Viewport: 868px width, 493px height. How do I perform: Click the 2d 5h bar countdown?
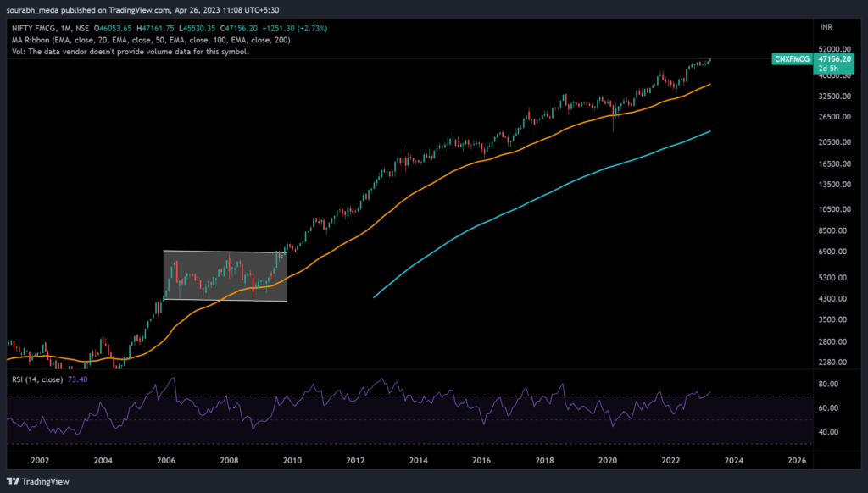point(828,69)
